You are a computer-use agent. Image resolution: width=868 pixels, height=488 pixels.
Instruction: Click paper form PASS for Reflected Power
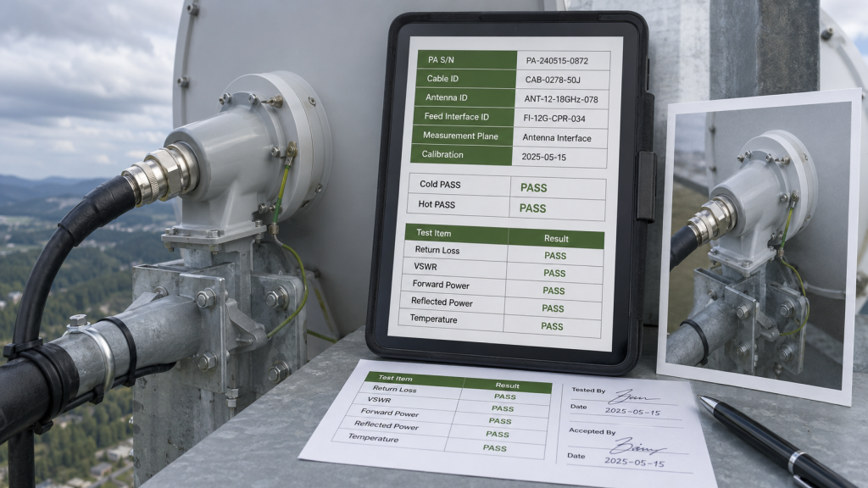[497, 435]
